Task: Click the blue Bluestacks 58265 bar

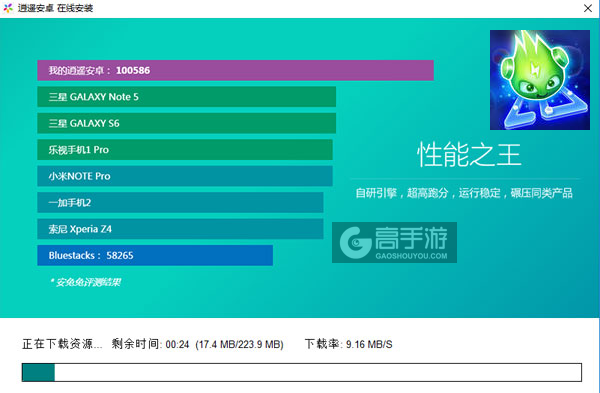Action: tap(155, 255)
